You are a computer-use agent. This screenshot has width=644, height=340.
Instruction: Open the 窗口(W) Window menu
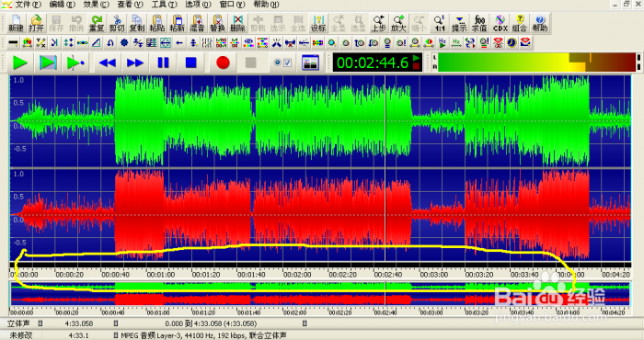pos(232,5)
